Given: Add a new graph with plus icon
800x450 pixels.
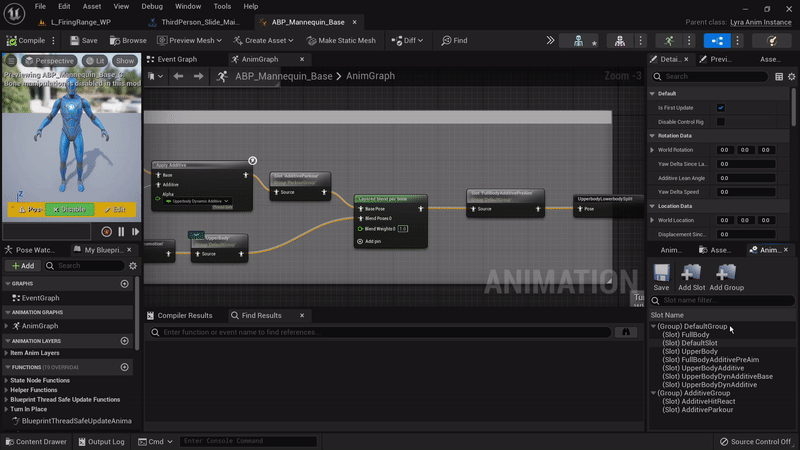Looking at the screenshot, I should [124, 284].
